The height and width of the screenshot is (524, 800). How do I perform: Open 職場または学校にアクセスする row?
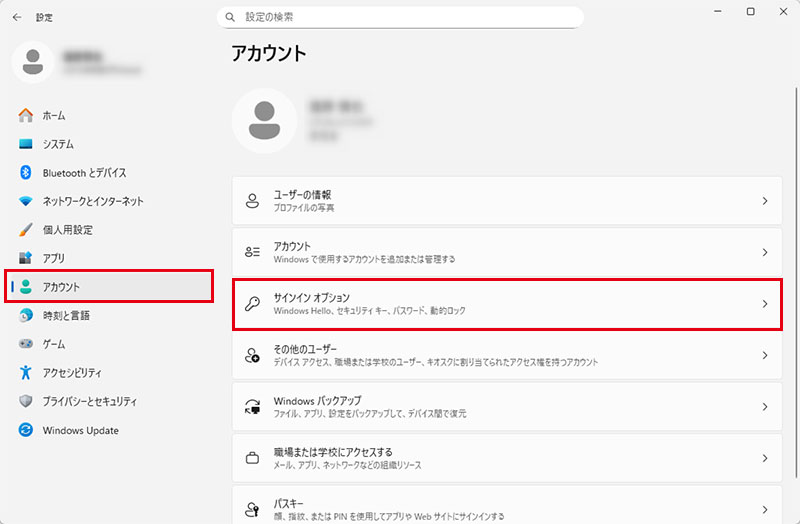coord(507,458)
